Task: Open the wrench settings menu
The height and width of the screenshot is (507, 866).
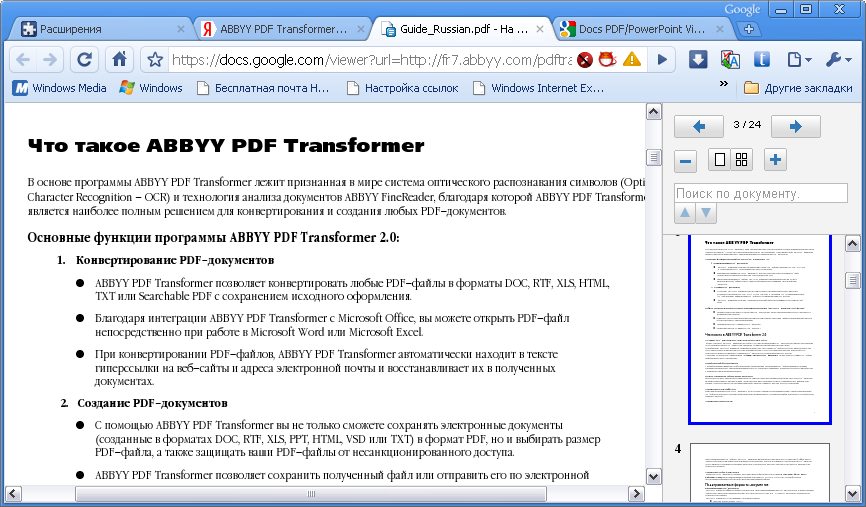Action: (x=838, y=60)
